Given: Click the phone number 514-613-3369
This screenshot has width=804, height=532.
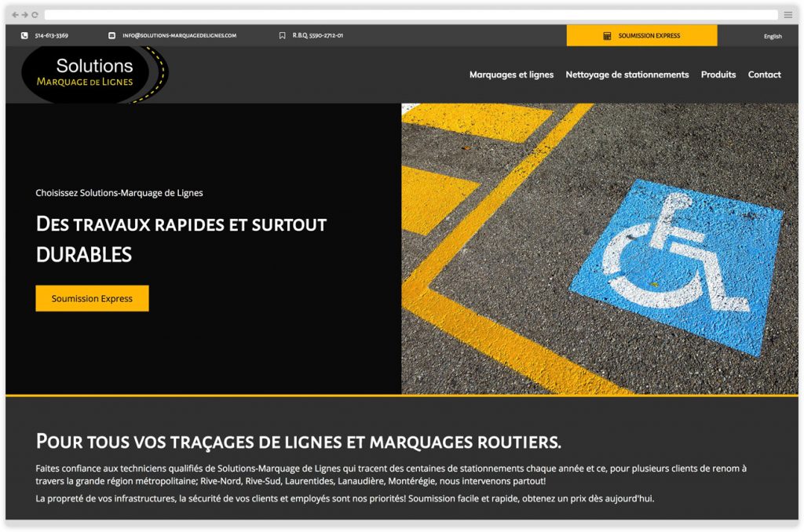Looking at the screenshot, I should (x=51, y=35).
